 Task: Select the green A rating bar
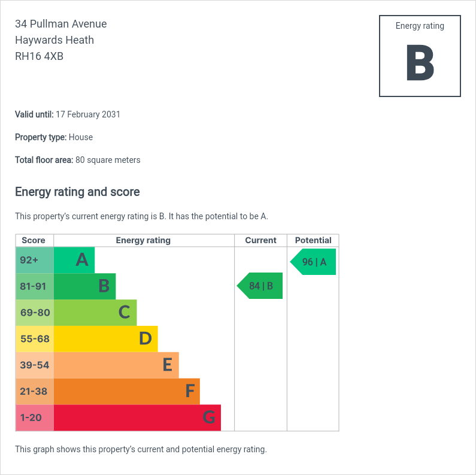[74, 260]
